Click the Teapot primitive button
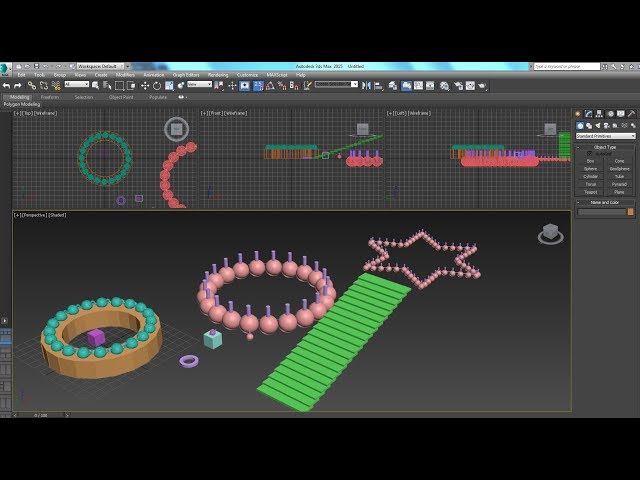The width and height of the screenshot is (640, 480). (x=591, y=192)
